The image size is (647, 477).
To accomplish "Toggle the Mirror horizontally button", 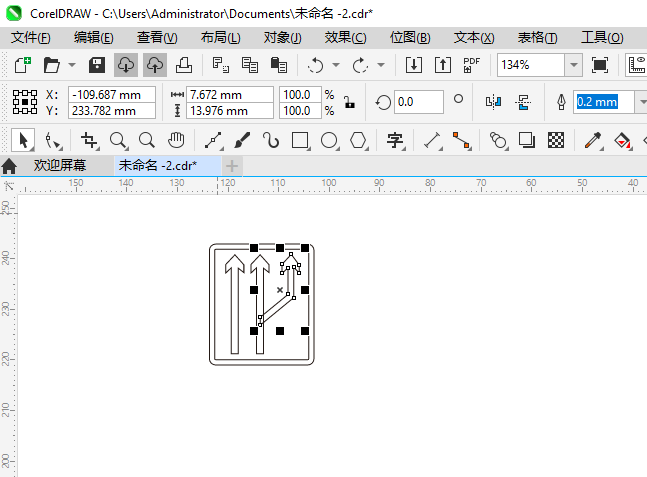I will (x=492, y=102).
